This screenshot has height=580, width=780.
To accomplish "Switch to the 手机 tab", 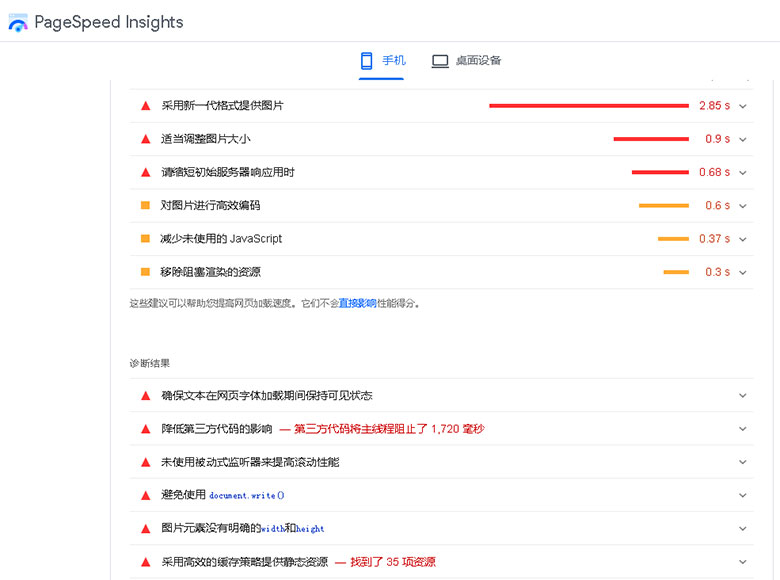I will pyautogui.click(x=382, y=61).
